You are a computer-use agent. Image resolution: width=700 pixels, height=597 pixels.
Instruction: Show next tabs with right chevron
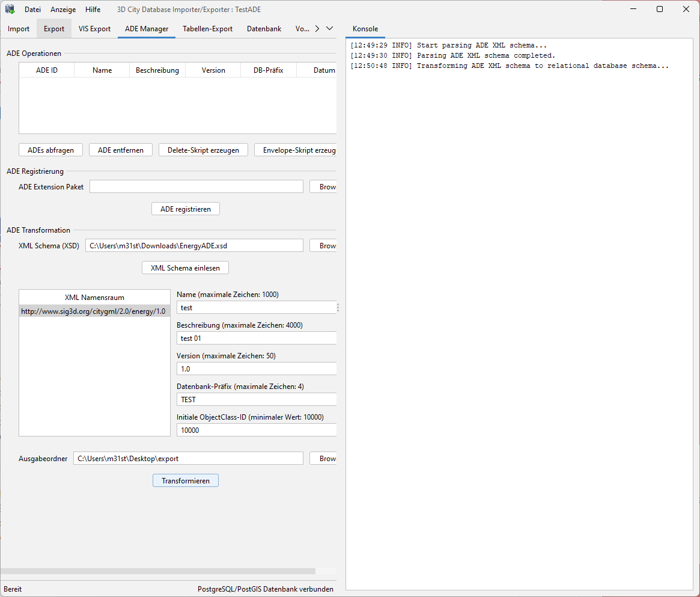coord(317,29)
